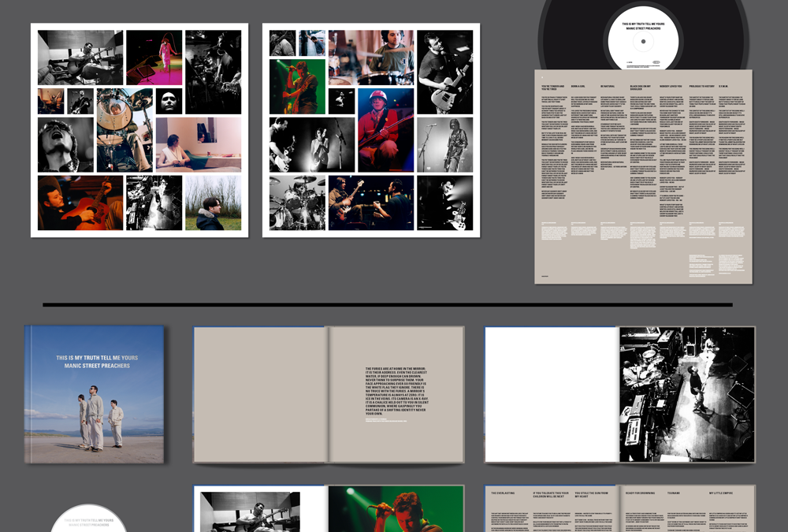
Task: Open the overhead black-and-white stage photo in the book spread
Action: pos(687,394)
